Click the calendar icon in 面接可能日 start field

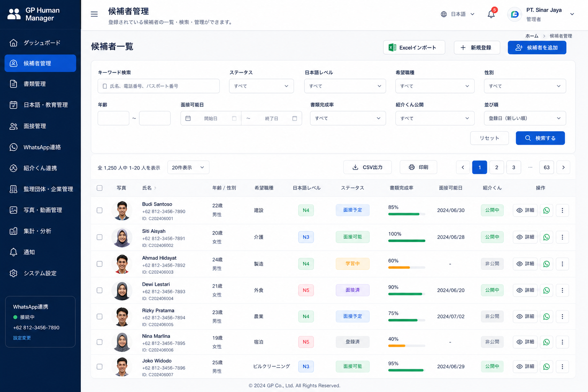[x=188, y=118]
